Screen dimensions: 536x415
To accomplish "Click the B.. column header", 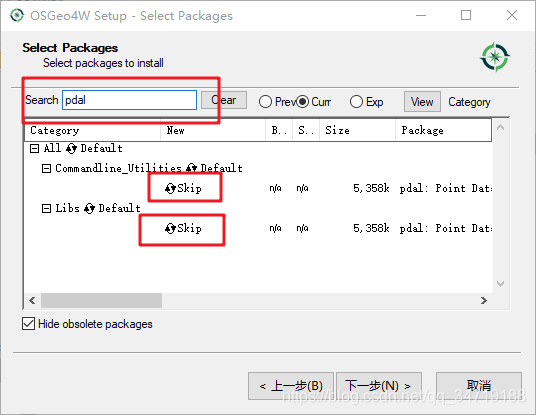I will click(279, 130).
